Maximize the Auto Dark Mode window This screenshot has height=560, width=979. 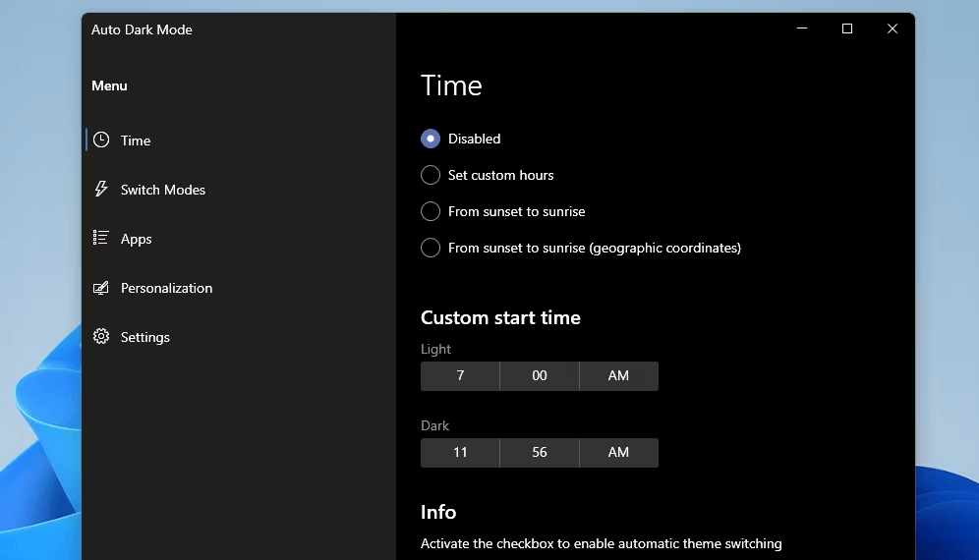847,29
